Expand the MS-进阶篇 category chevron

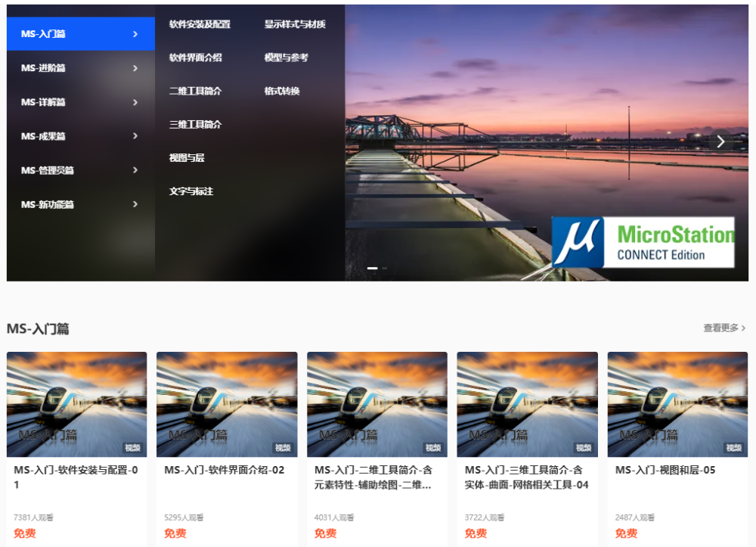[x=135, y=68]
